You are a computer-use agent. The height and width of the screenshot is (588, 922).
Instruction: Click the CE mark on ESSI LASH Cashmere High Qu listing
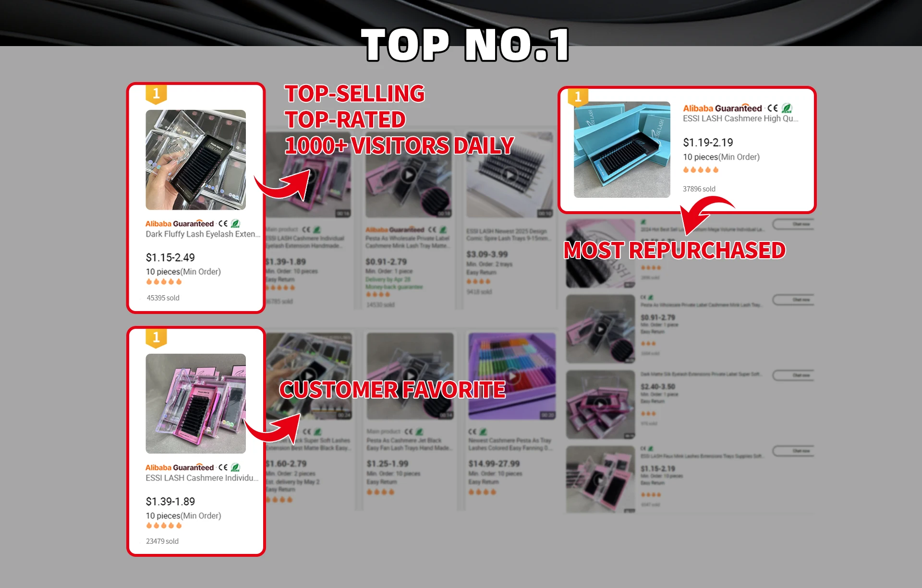(x=772, y=108)
